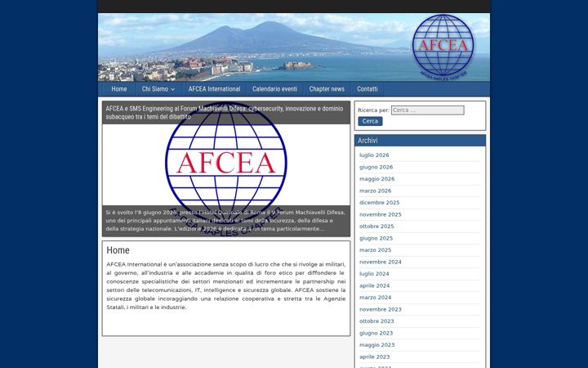Open novembre 2025 archive
Image resolution: width=588 pixels, height=368 pixels.
pyautogui.click(x=381, y=214)
